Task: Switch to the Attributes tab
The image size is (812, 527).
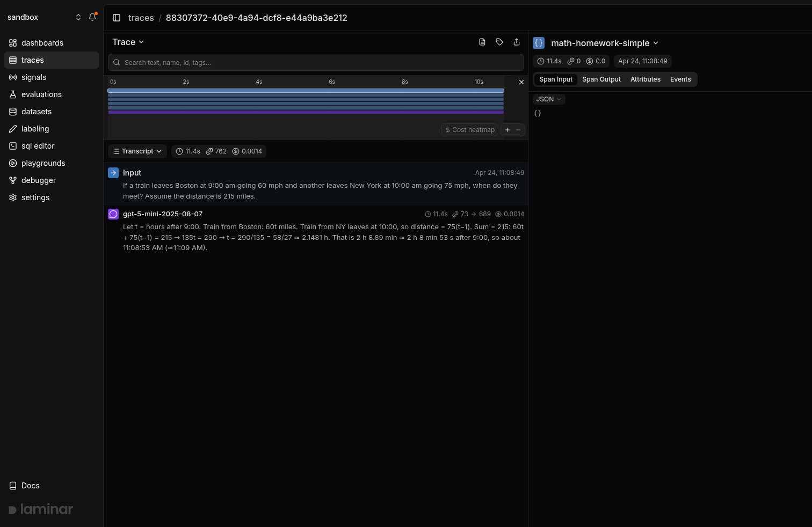Action: pyautogui.click(x=646, y=79)
